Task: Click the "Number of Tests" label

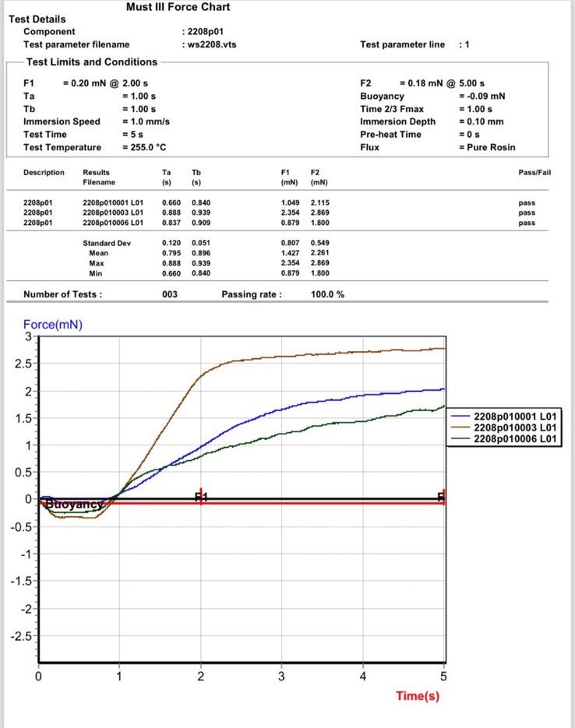Action: point(62,295)
